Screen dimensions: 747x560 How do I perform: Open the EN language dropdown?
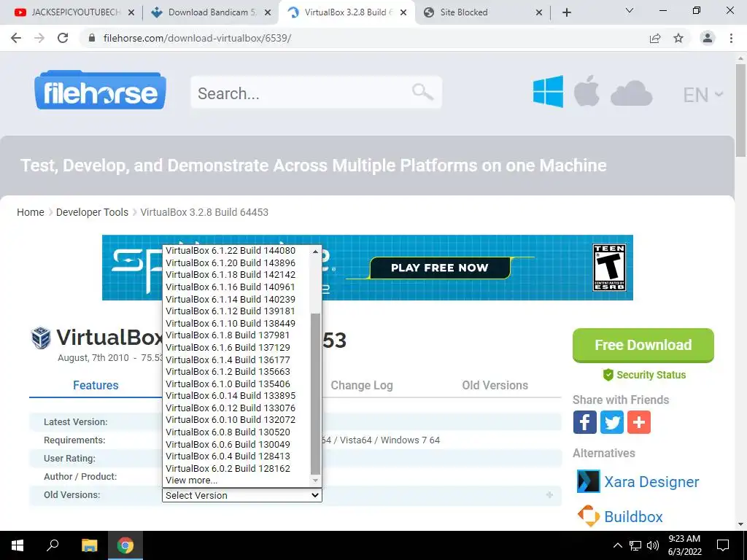(703, 95)
